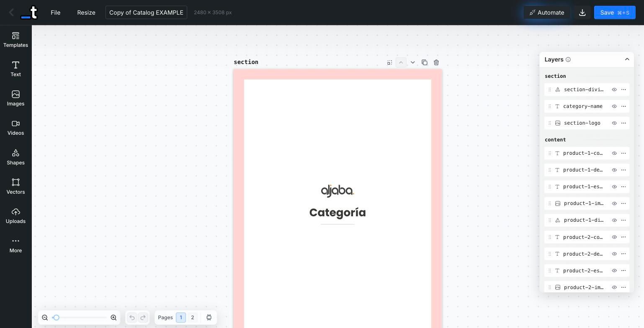
Task: Go back using the top-left arrow
Action: (x=11, y=13)
